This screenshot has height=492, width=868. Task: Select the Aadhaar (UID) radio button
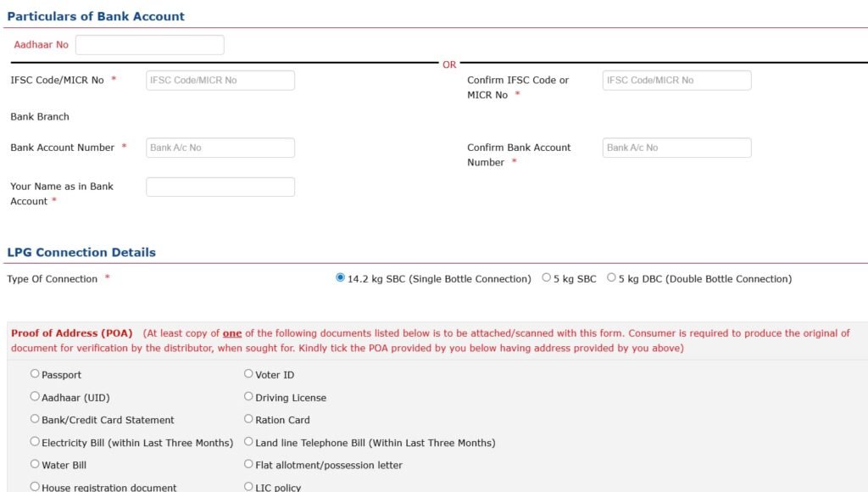pyautogui.click(x=35, y=397)
